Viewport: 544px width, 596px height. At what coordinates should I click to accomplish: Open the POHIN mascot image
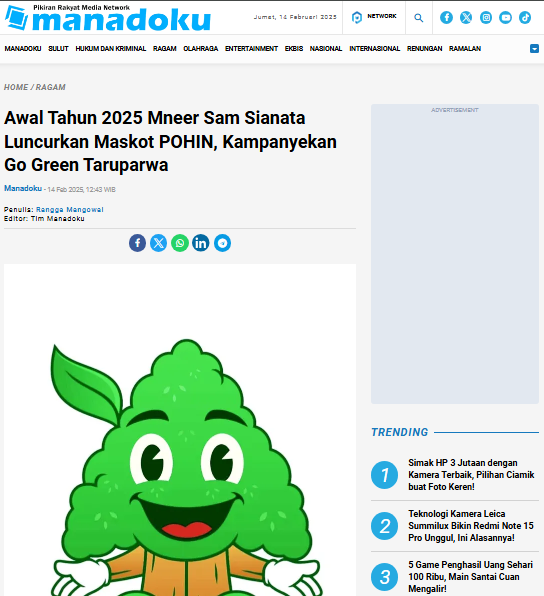pyautogui.click(x=180, y=430)
